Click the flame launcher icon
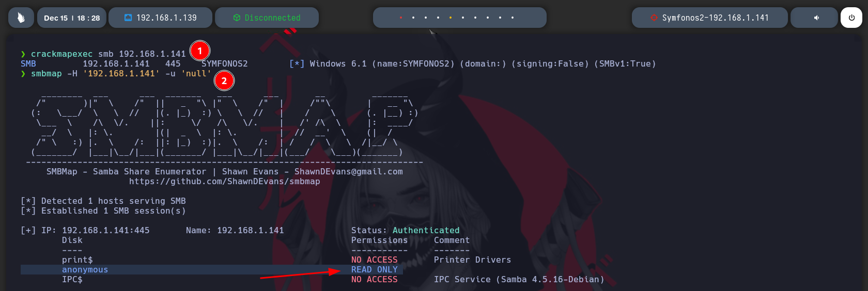This screenshot has width=868, height=291. pyautogui.click(x=21, y=18)
